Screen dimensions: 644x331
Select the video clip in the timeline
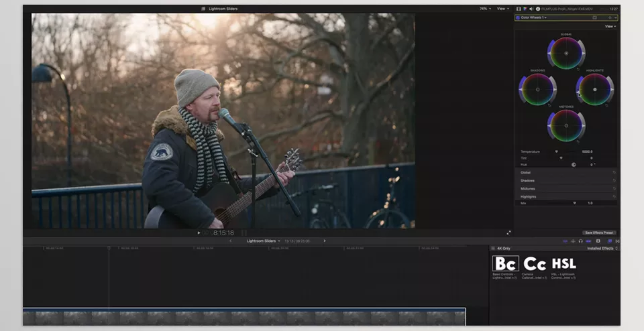point(244,317)
